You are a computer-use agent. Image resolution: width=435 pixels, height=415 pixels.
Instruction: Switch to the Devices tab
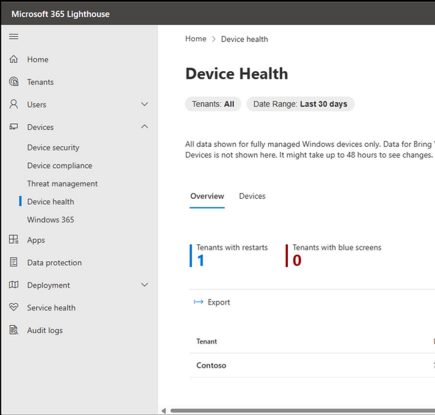click(x=252, y=196)
